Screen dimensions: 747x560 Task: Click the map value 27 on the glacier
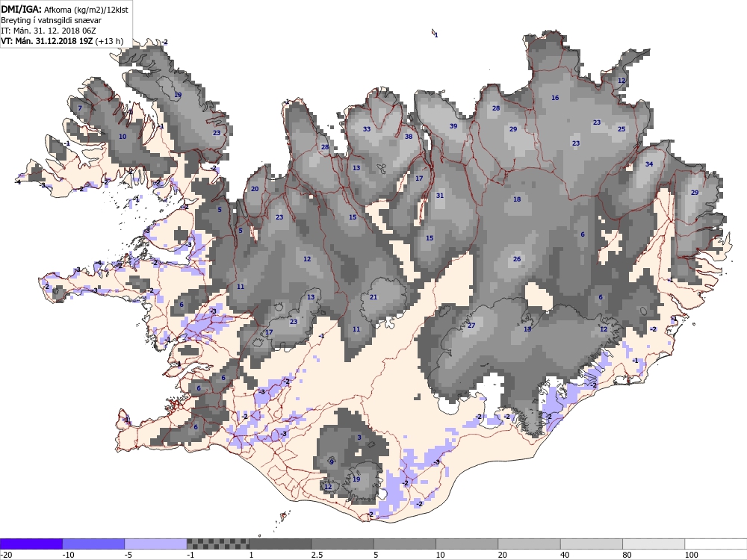coord(471,326)
